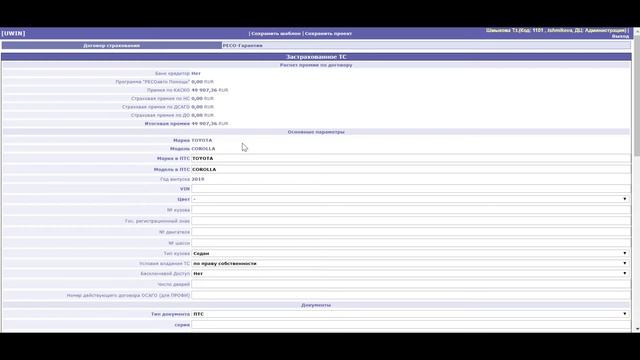
Task: Click the 'РЕСО-Гарантия' field value
Action: (242, 45)
